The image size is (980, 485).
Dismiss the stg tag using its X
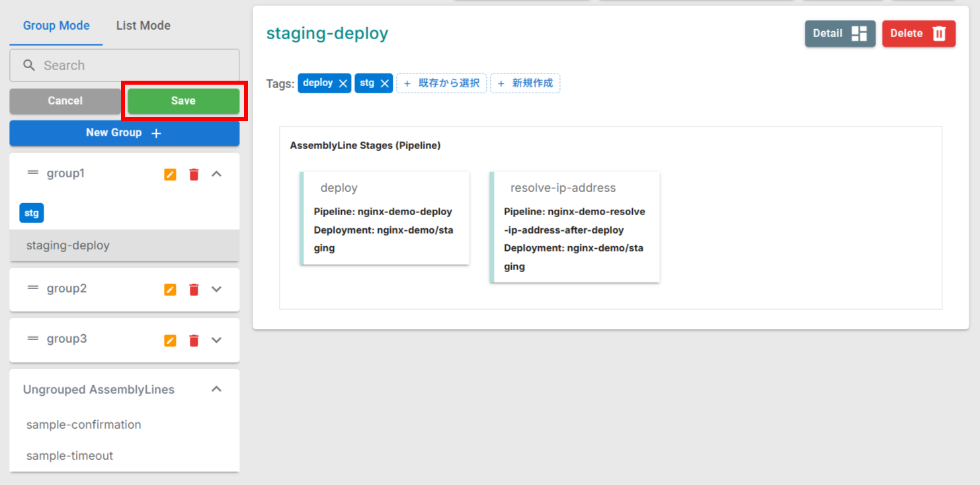point(385,83)
